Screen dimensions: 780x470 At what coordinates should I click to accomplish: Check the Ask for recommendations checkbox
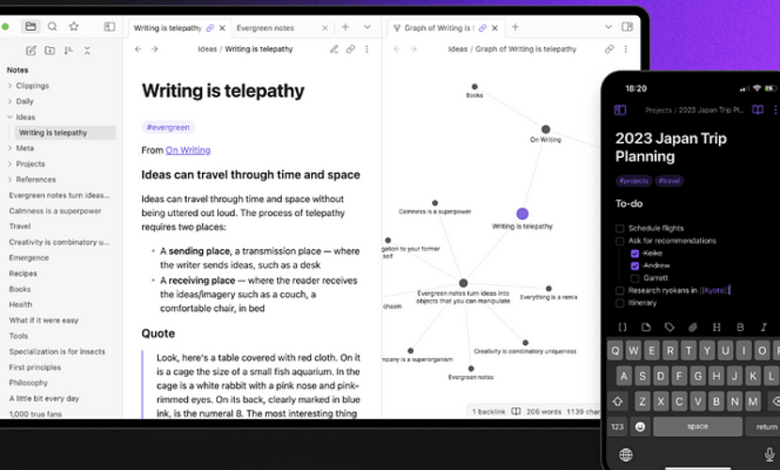point(619,241)
